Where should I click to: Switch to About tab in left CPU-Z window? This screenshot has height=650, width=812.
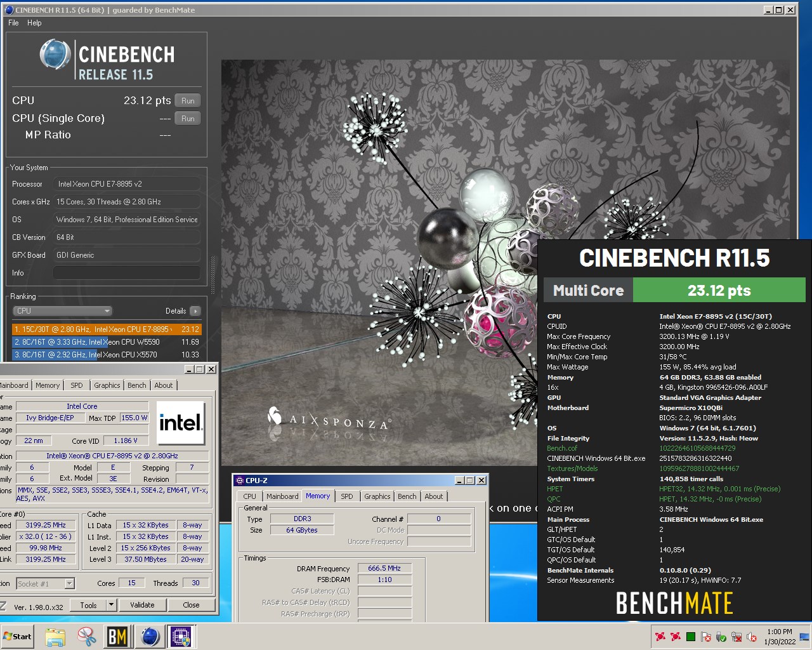point(164,385)
